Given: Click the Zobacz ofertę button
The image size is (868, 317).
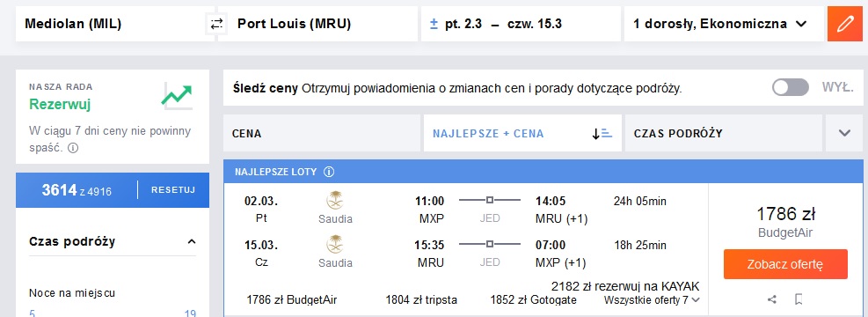Looking at the screenshot, I should pyautogui.click(x=785, y=264).
